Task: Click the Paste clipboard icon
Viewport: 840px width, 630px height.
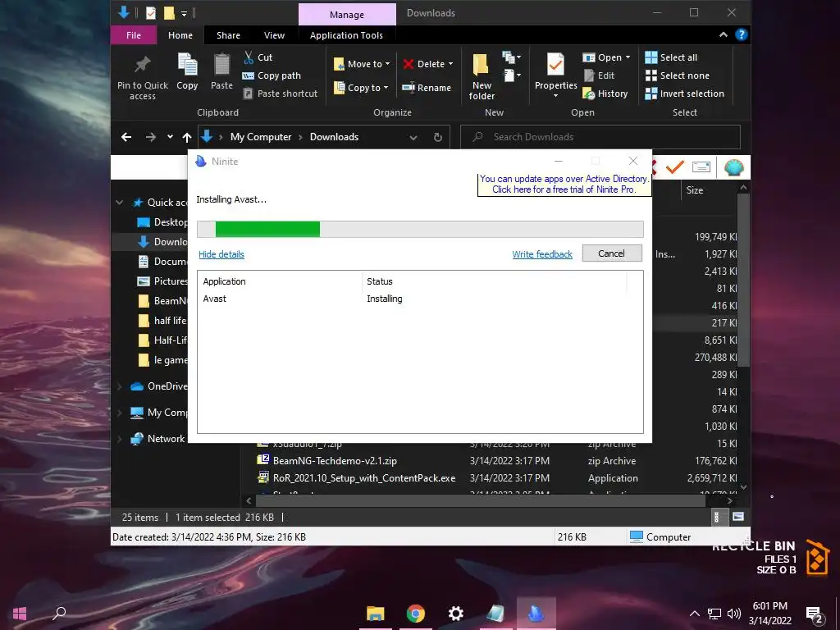Action: point(221,65)
